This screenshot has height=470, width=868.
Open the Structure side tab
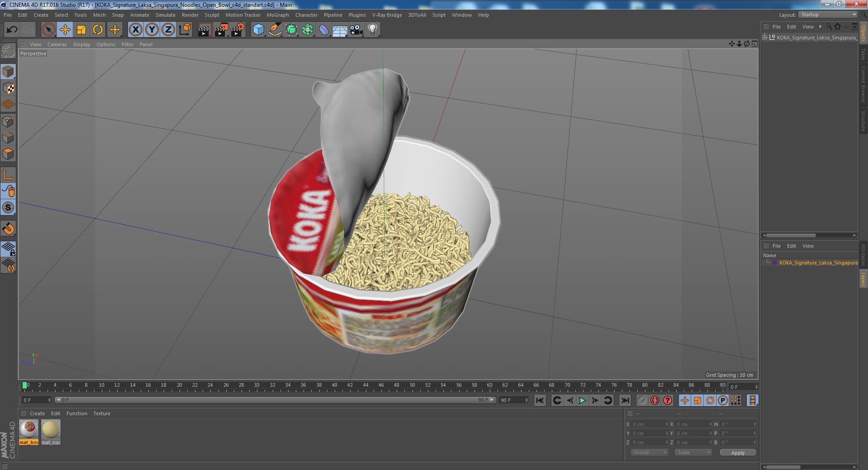tap(863, 121)
